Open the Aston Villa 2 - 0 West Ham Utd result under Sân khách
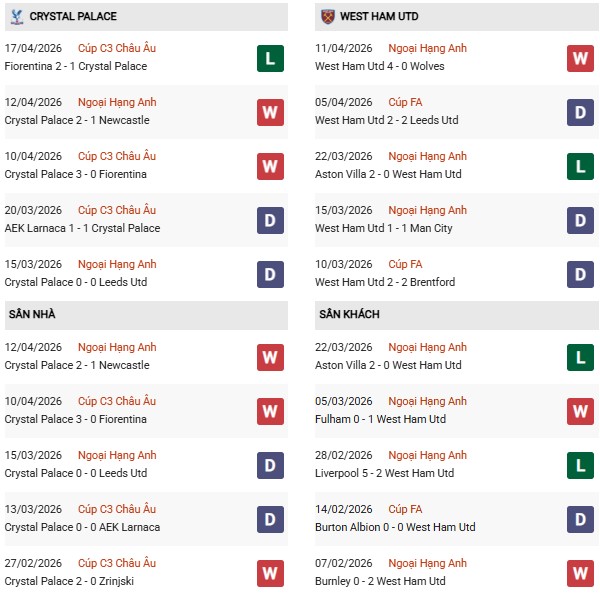Viewport: 600px width, 594px height. 388,365
